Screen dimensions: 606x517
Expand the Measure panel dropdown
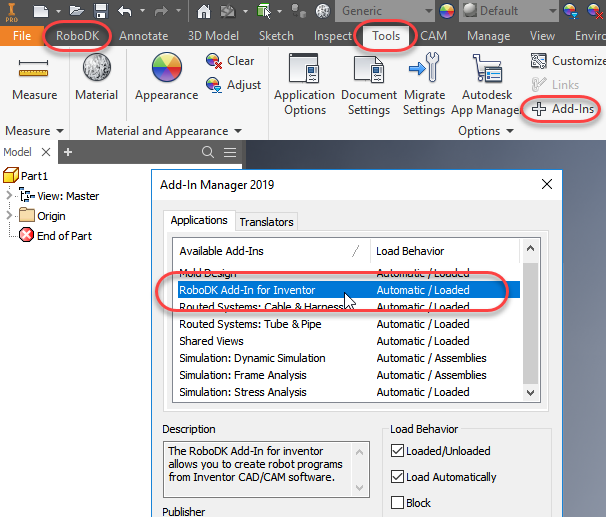pos(60,131)
